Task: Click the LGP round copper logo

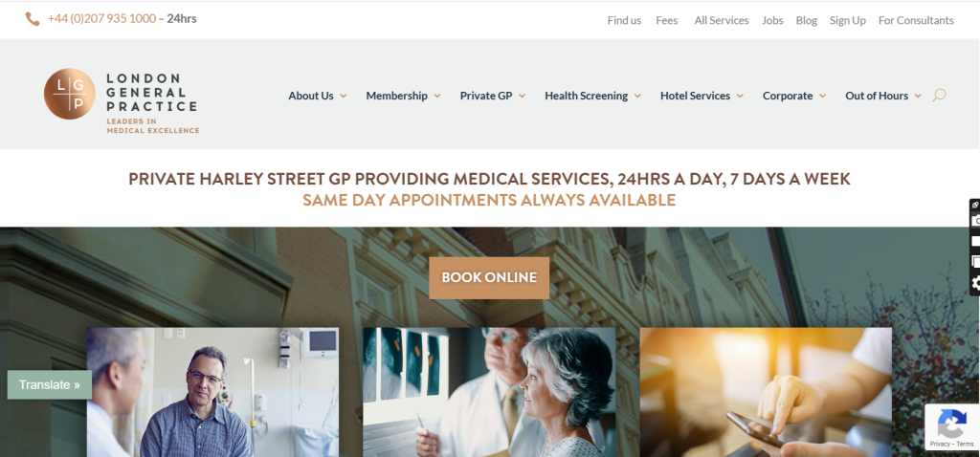Action: (69, 94)
